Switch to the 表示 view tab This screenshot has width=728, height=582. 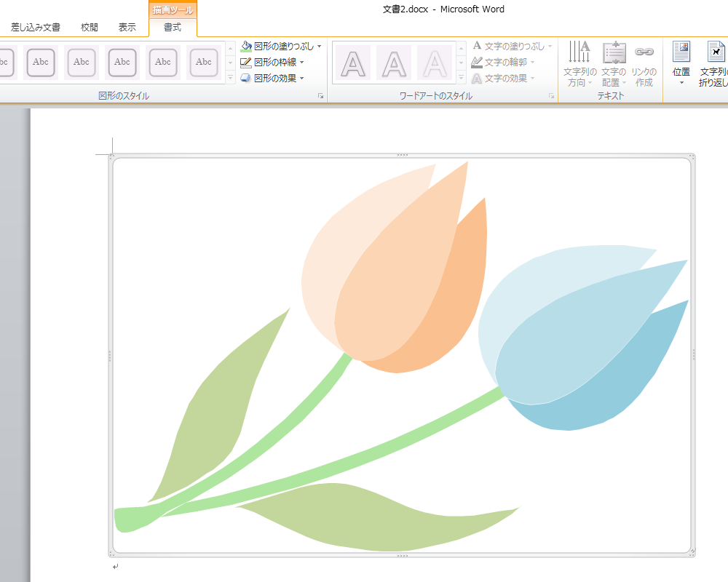(127, 28)
